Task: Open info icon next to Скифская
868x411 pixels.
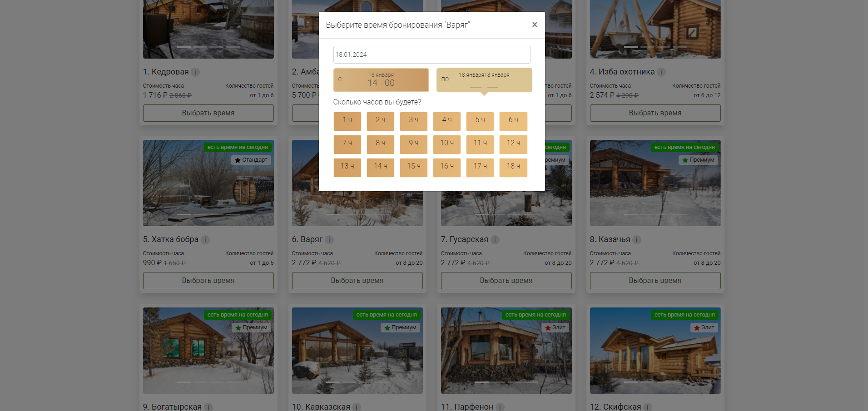Action: pos(648,407)
